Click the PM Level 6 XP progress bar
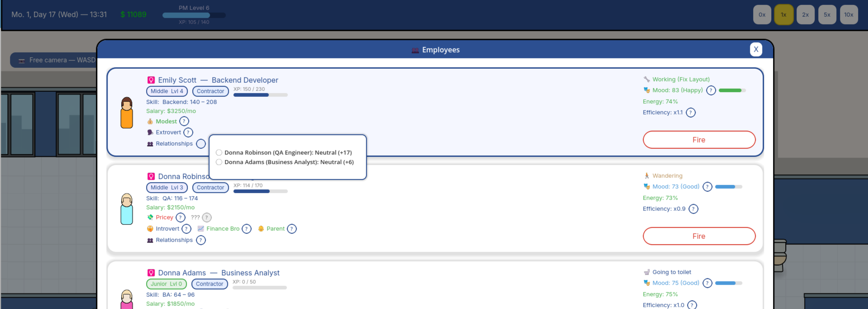Screen dimensions: 868x309 (x=194, y=15)
